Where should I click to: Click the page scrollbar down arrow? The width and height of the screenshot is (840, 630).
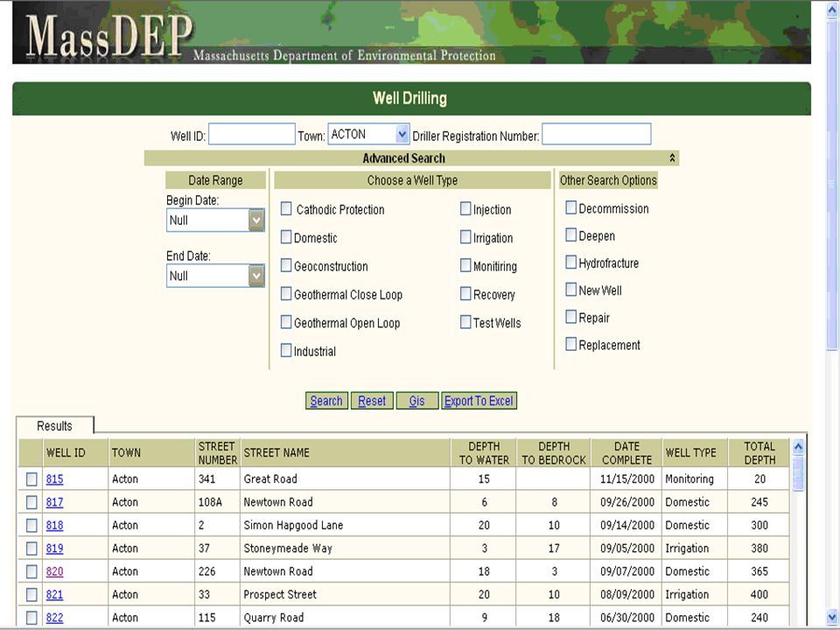click(x=832, y=615)
